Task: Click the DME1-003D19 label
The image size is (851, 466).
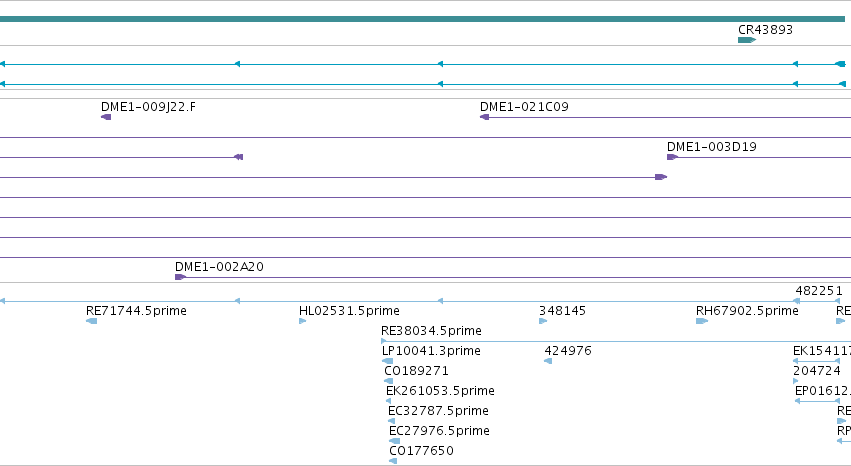Action: tap(712, 147)
